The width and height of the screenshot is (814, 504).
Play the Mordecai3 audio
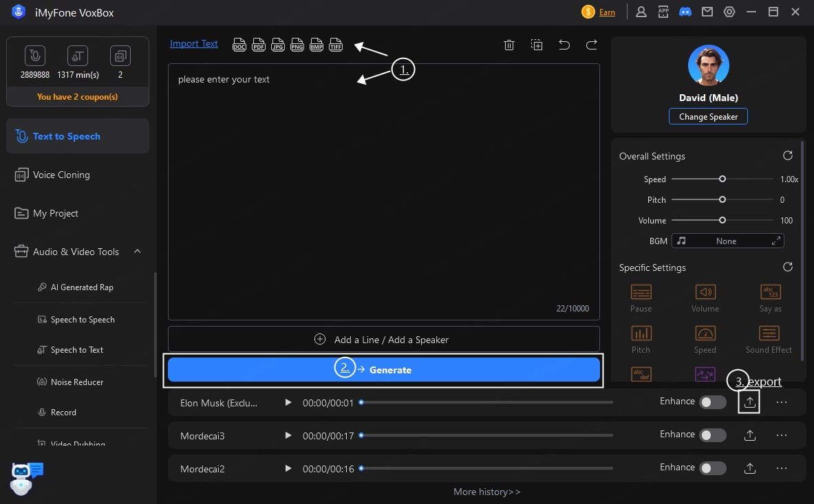tap(288, 435)
